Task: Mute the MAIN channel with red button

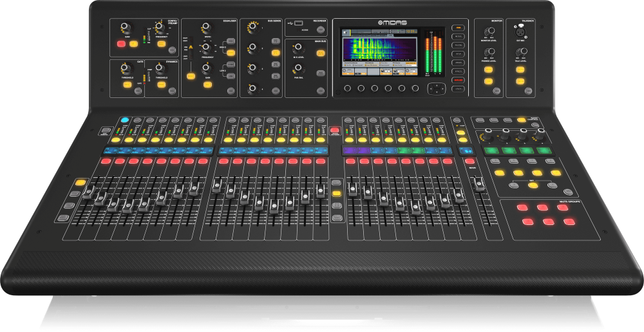Action: [x=469, y=161]
